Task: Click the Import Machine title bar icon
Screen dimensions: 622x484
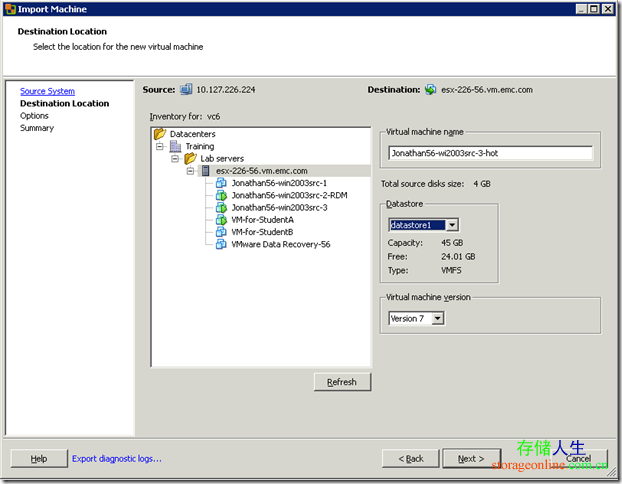Action: [x=10, y=9]
